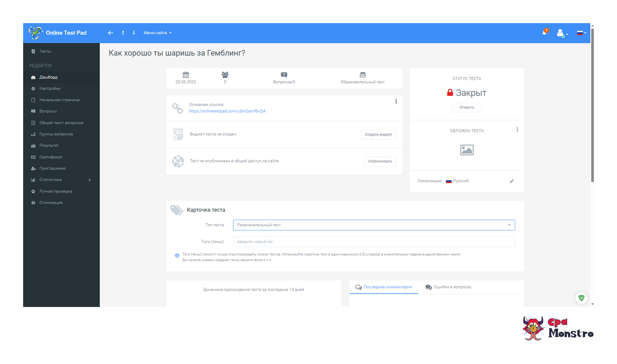
Task: Open the main link options kebab menu
Action: pyautogui.click(x=396, y=102)
